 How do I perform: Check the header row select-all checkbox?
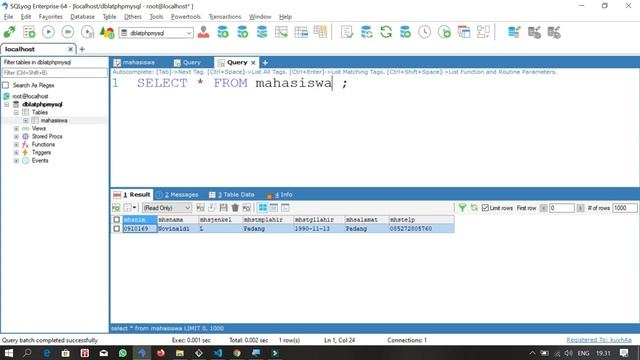pyautogui.click(x=117, y=220)
